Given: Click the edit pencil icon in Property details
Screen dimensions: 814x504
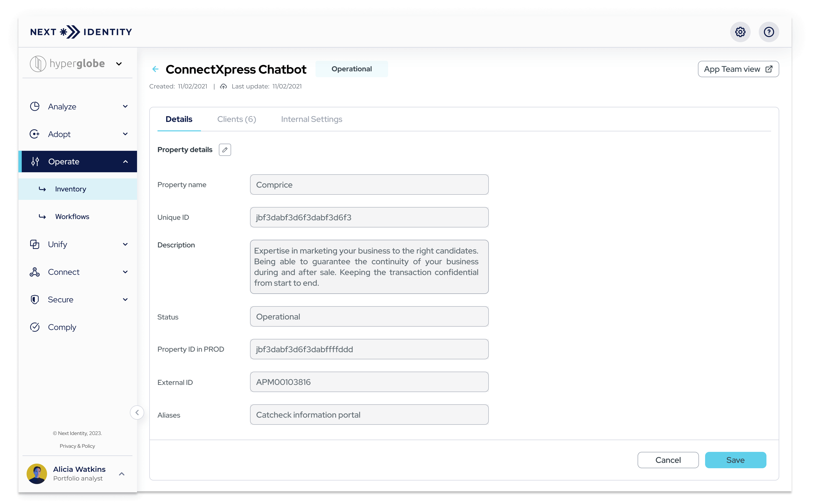Looking at the screenshot, I should click(225, 150).
